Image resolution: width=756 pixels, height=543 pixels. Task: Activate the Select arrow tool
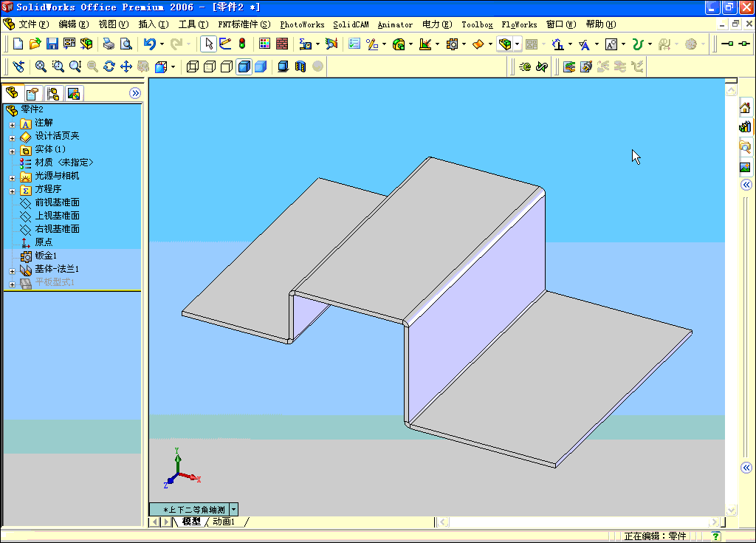pyautogui.click(x=208, y=44)
